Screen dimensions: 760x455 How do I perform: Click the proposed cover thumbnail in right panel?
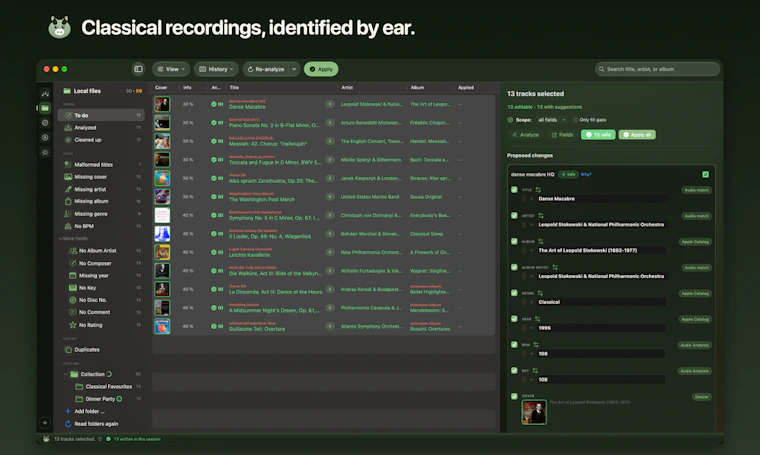pos(534,412)
